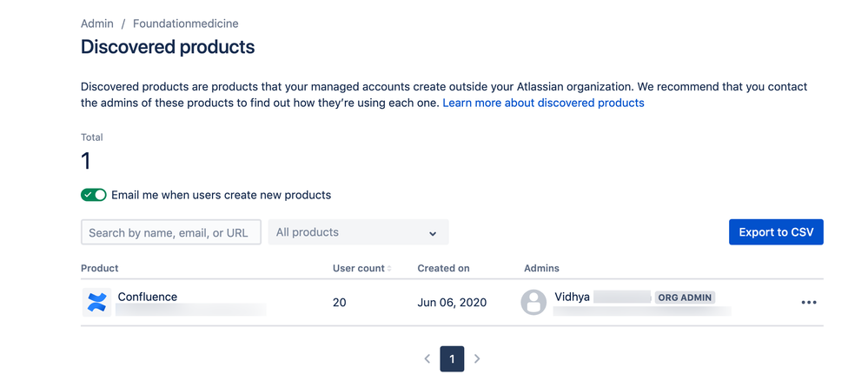Focus the search by name field
The image size is (868, 388).
coord(170,232)
